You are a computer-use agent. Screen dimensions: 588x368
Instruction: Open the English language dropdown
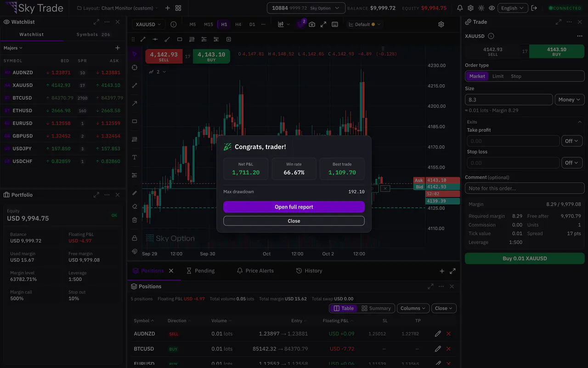[x=512, y=8]
